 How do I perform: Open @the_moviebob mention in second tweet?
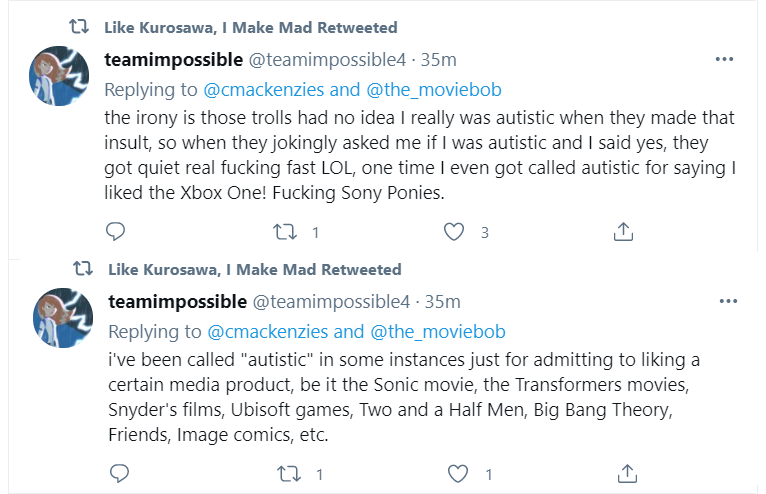tap(438, 330)
